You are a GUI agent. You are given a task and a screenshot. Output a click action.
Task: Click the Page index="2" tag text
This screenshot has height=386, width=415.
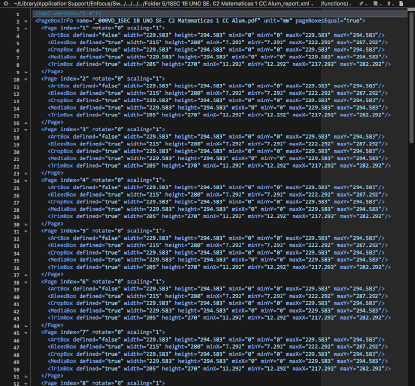pos(103,79)
